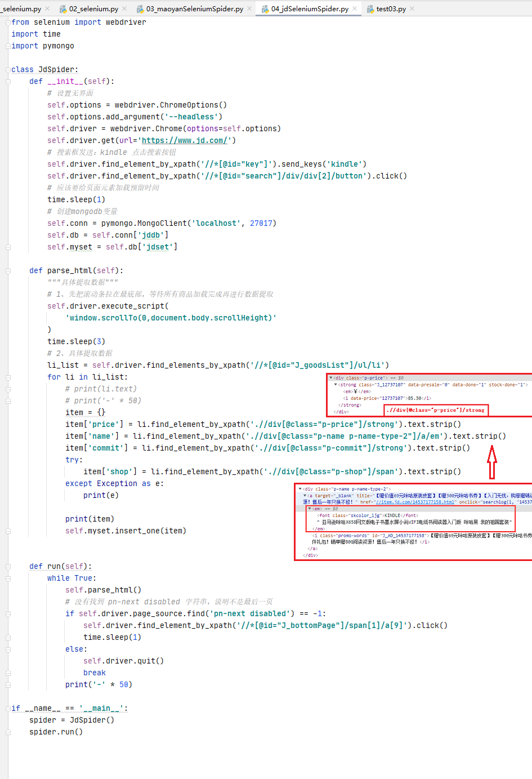The image size is (532, 779).
Task: Click the 'self.myset.insert_one(item)' line
Action: coord(126,531)
